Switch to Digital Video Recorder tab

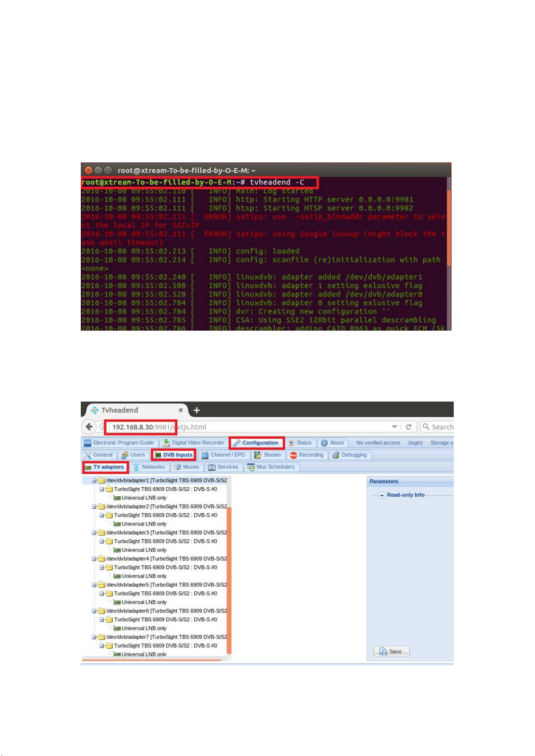click(x=193, y=443)
